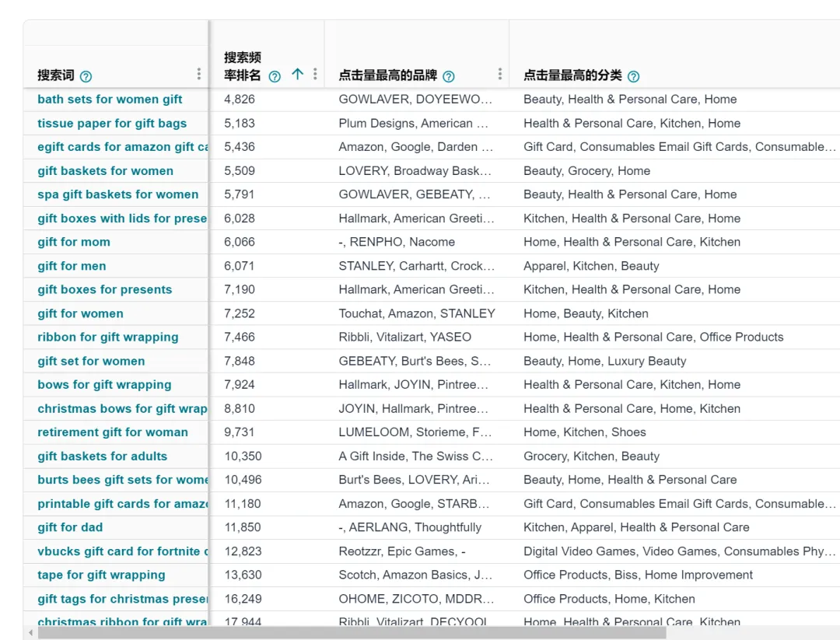The height and width of the screenshot is (640, 840).
Task: Select brand cell 'Reotzzr, Epic Games, -'
Action: tap(402, 551)
